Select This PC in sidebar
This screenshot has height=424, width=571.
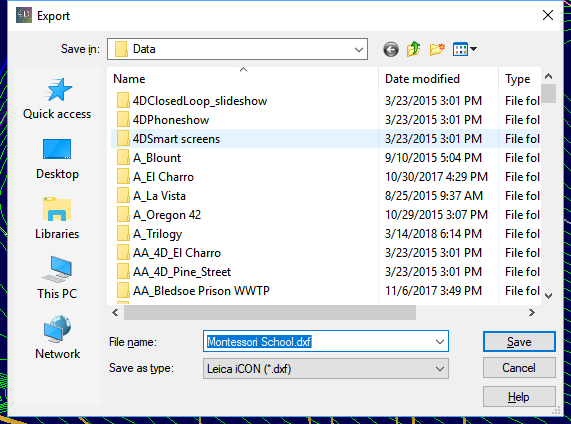tap(57, 278)
